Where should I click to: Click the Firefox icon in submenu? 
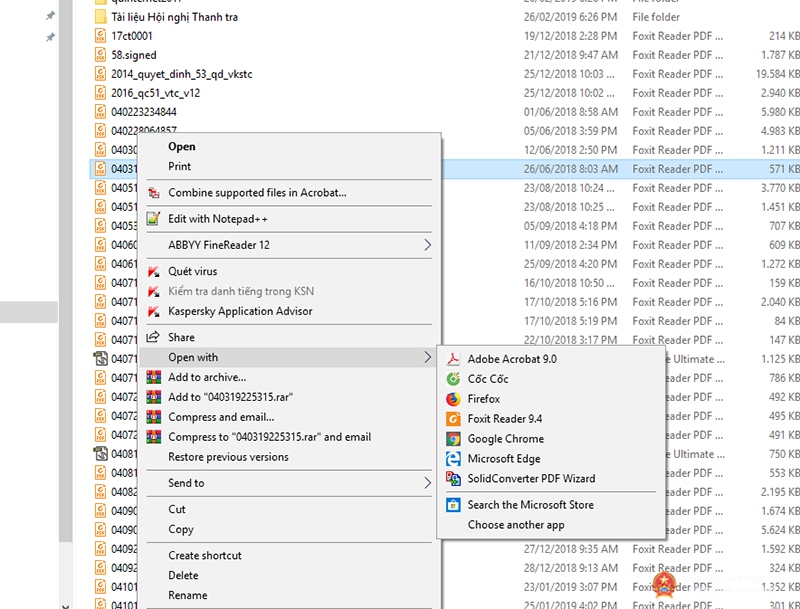pos(453,399)
